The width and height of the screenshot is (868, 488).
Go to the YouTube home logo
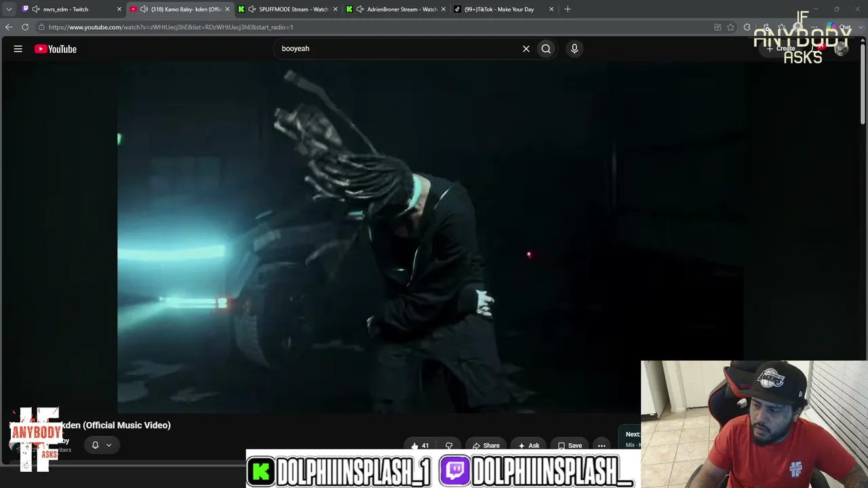click(56, 49)
